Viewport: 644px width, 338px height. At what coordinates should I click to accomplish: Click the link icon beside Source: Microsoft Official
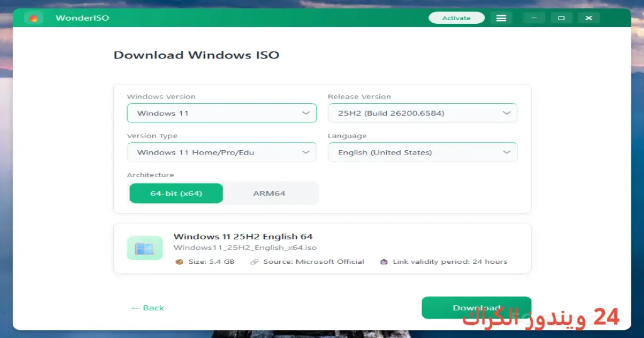pos(254,262)
